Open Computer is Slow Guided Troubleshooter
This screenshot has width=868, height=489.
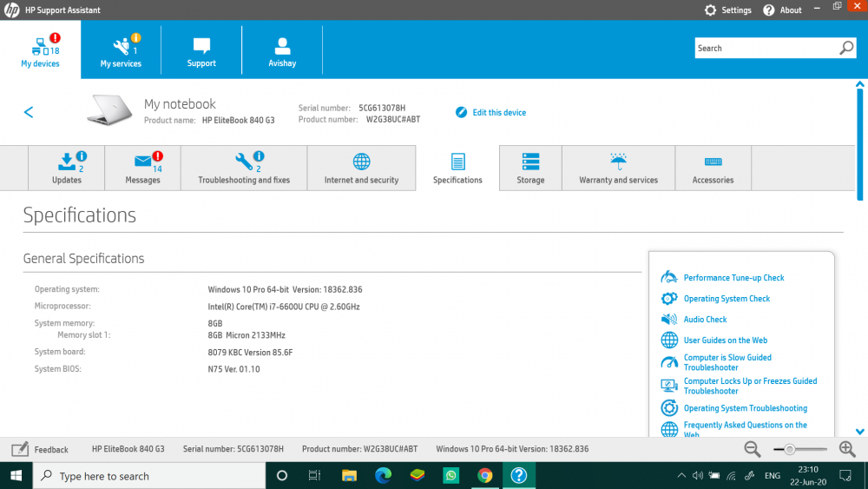(727, 362)
